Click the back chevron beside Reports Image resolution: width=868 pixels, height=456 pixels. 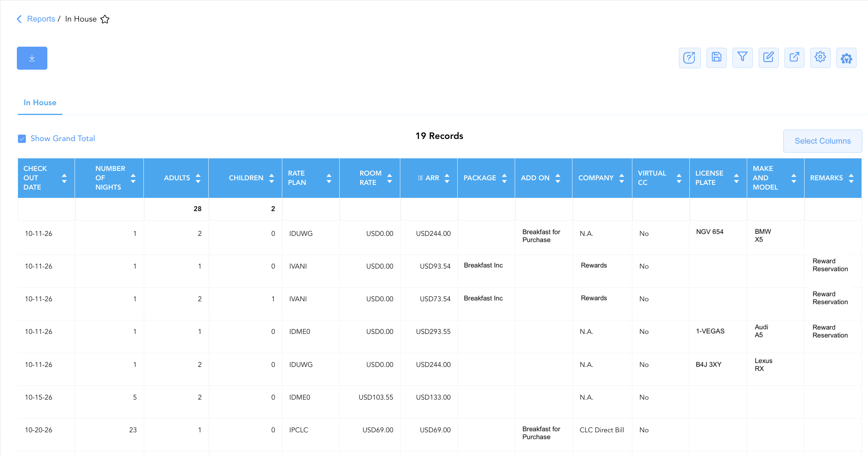[19, 19]
